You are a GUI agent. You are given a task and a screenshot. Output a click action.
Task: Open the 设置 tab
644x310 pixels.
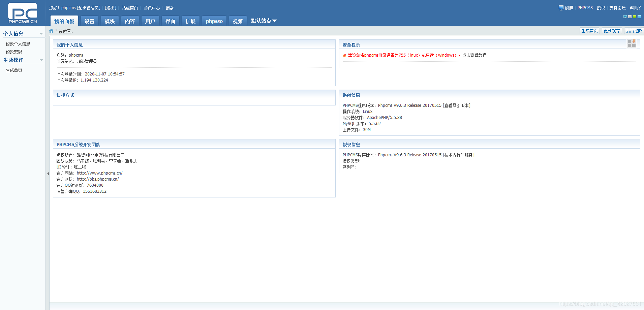coord(90,21)
